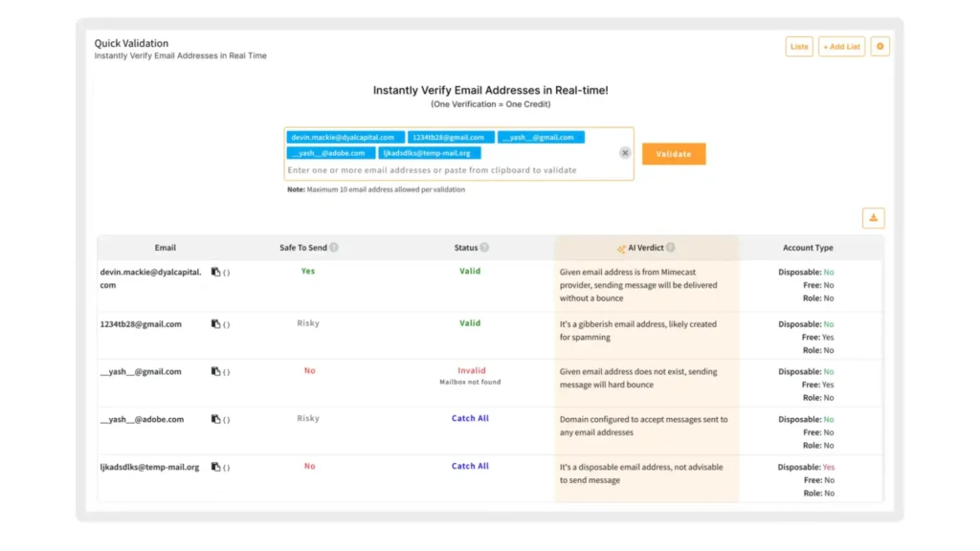Open settings gear icon at top right
The width and height of the screenshot is (980, 551).
[880, 46]
